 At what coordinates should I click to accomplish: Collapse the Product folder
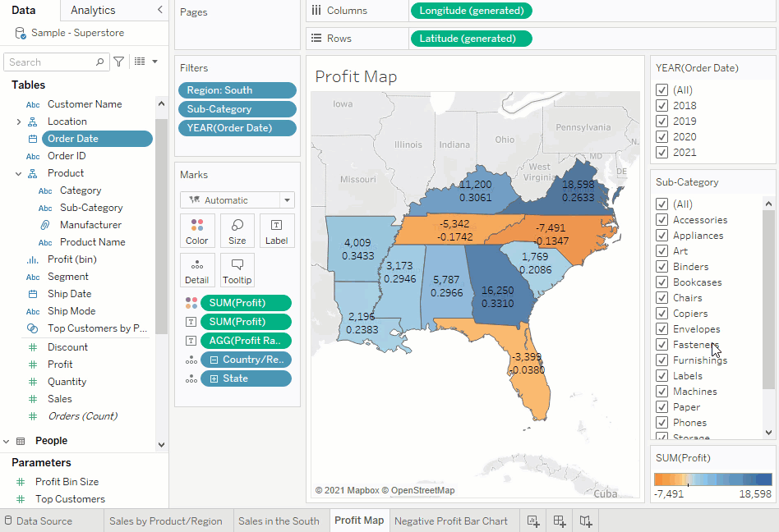[x=19, y=173]
